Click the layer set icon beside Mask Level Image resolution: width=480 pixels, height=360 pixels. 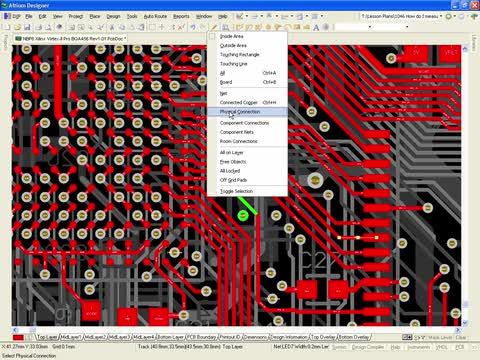coord(407,337)
